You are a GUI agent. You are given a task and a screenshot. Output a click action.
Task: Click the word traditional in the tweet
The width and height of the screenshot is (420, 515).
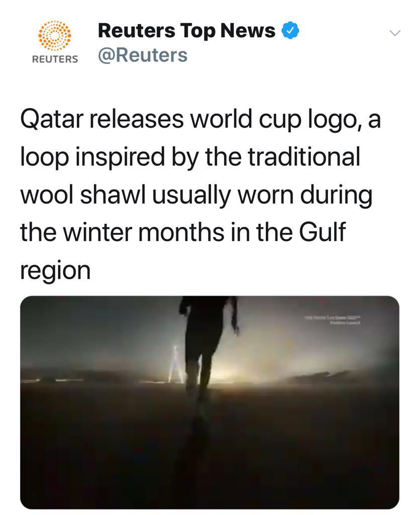click(303, 157)
